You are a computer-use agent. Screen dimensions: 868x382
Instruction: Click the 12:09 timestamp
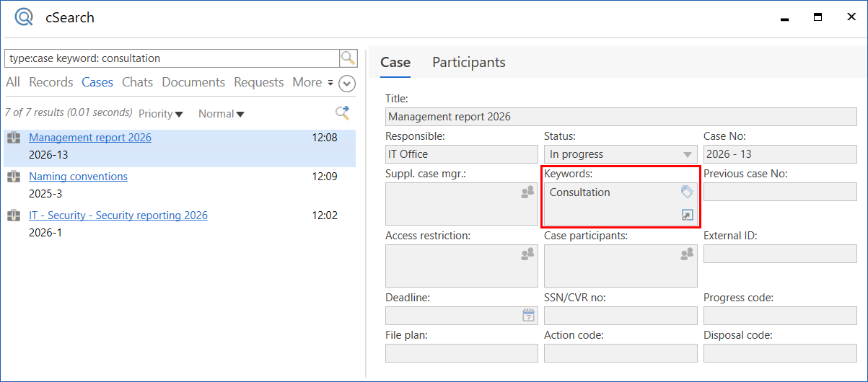pos(324,176)
